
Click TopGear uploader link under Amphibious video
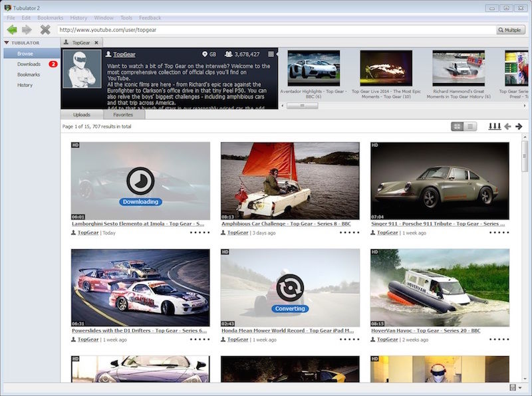coord(237,233)
